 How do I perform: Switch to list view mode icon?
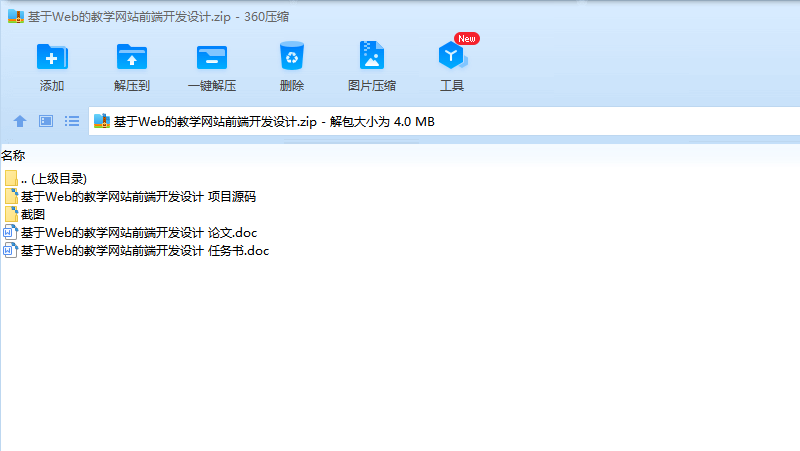click(72, 121)
